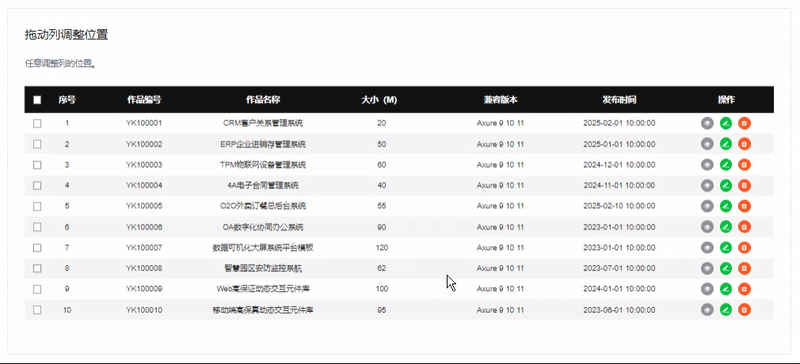Click edit icon in row YK100006
Screen dimensions: 800x364
tap(726, 227)
